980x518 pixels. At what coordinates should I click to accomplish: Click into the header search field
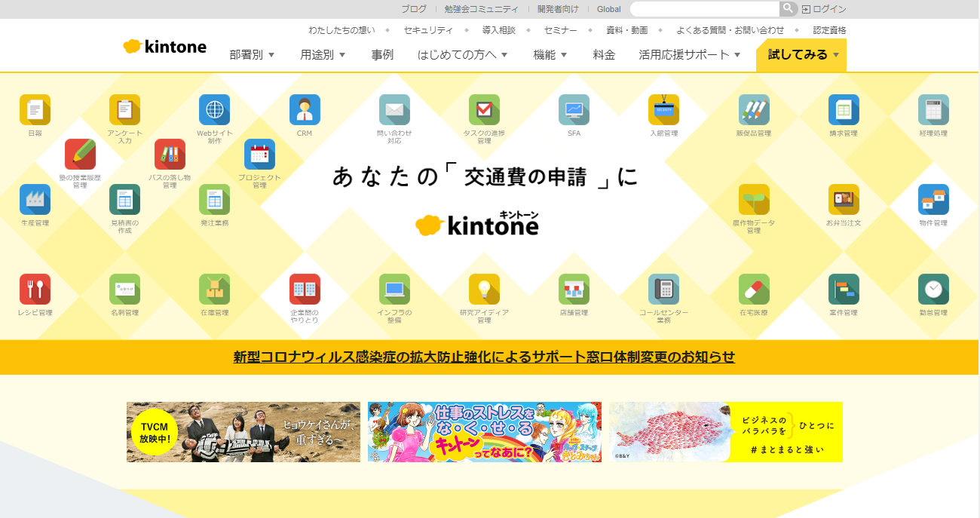[x=704, y=8]
